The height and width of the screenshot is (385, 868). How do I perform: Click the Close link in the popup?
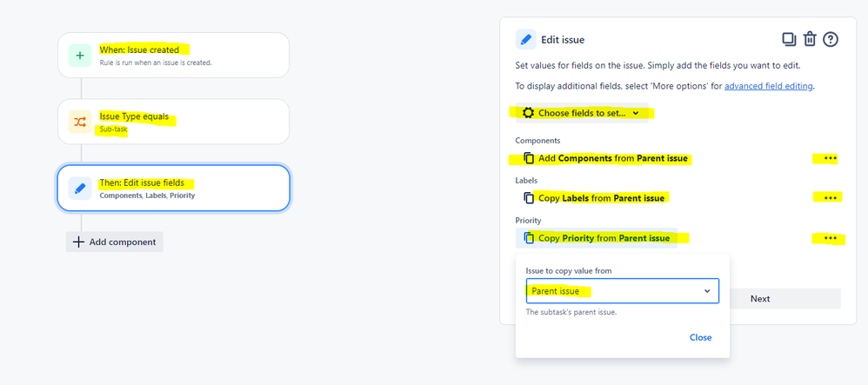click(x=700, y=337)
